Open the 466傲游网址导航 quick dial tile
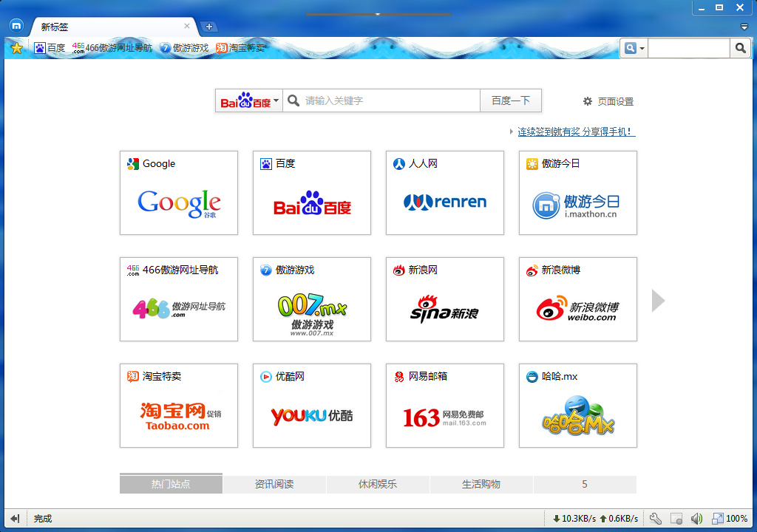The width and height of the screenshot is (757, 532). pos(179,299)
